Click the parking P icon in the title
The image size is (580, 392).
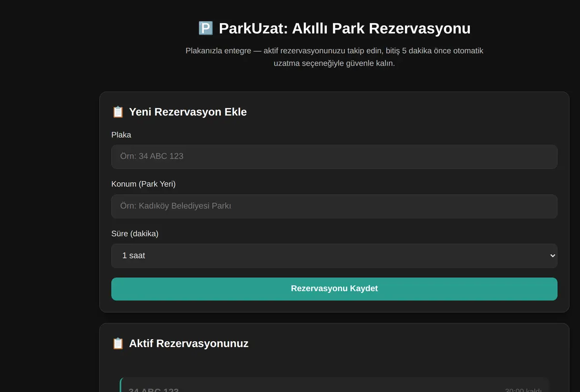pyautogui.click(x=205, y=29)
